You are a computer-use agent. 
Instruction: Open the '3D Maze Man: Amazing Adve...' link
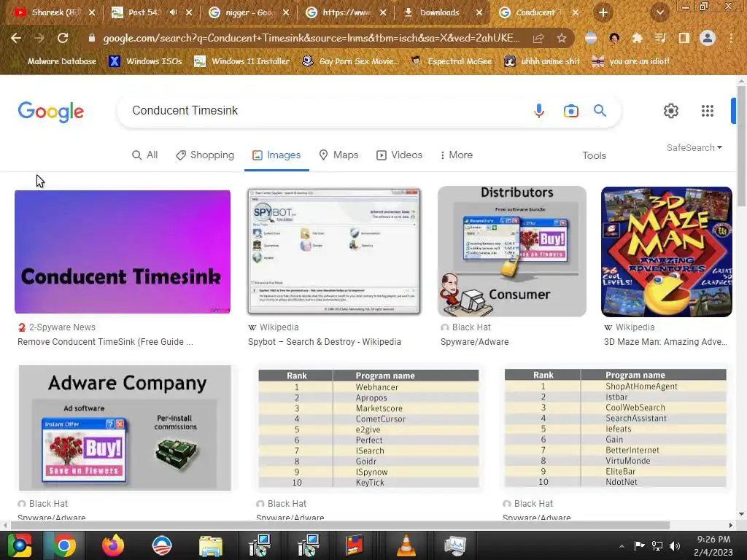tap(665, 342)
